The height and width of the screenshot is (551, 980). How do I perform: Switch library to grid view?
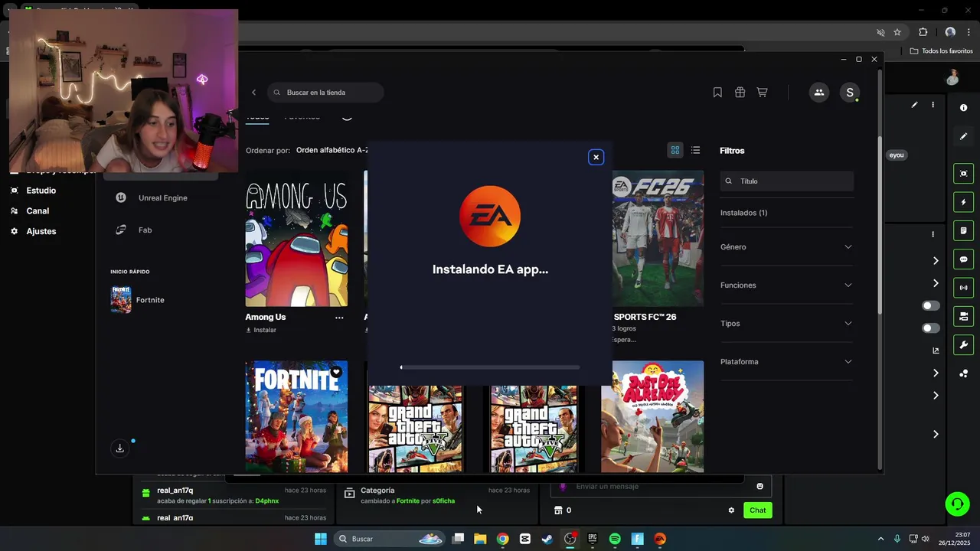[x=675, y=150]
